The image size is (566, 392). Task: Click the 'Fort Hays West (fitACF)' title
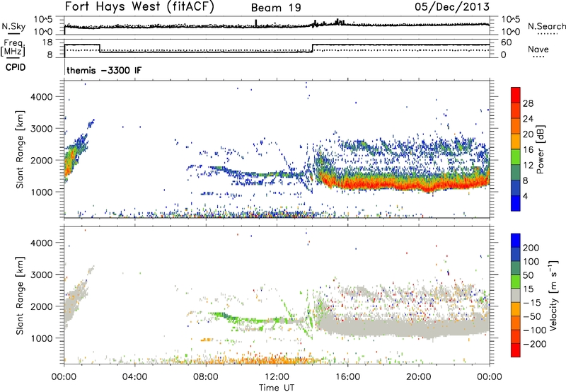pos(139,6)
